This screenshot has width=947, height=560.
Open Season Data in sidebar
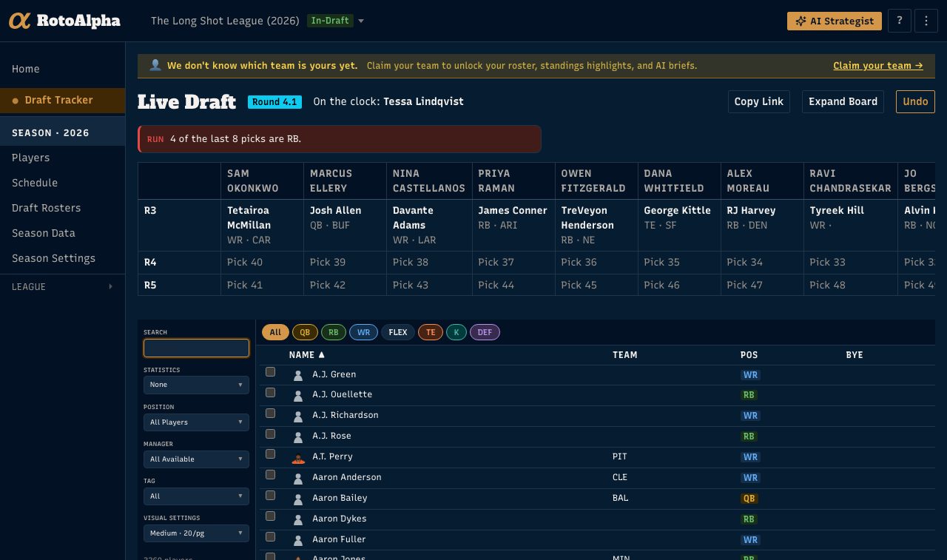coord(63,233)
